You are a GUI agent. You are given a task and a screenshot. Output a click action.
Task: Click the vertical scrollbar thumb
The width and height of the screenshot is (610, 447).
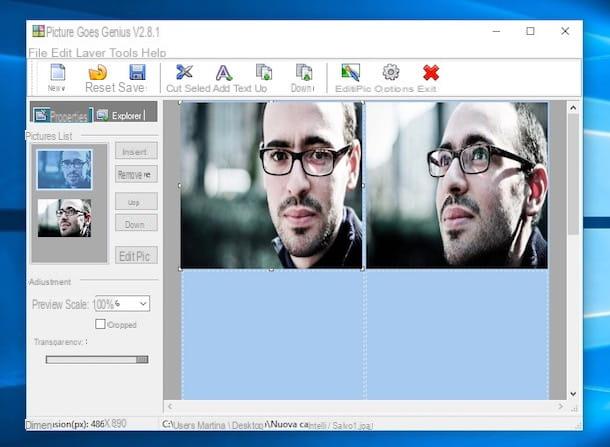coord(573,174)
